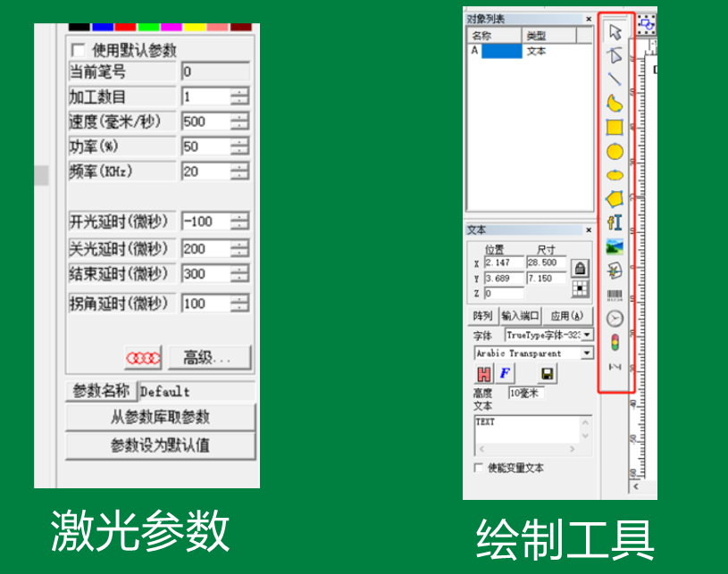The height and width of the screenshot is (574, 728).
Task: Close the 文本 properties panel
Action: pyautogui.click(x=589, y=230)
